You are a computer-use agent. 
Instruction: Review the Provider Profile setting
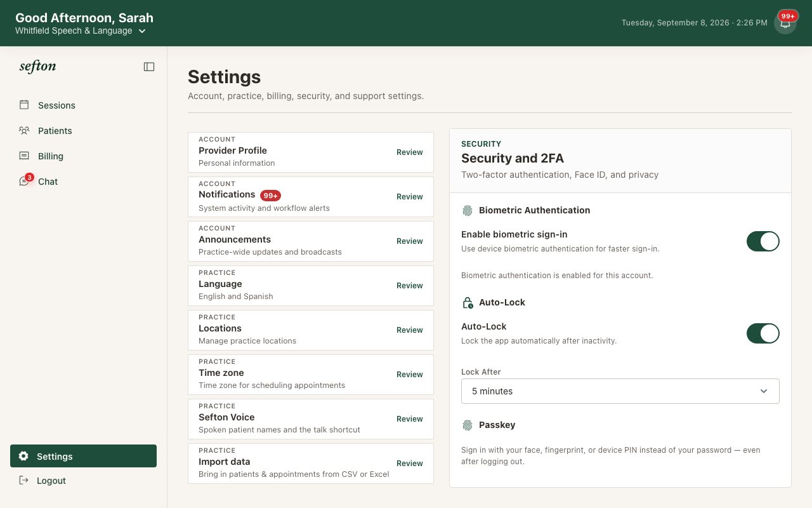coord(409,152)
